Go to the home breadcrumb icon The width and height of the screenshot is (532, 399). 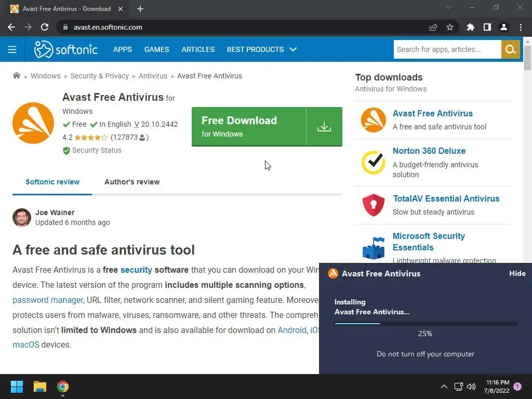click(16, 76)
